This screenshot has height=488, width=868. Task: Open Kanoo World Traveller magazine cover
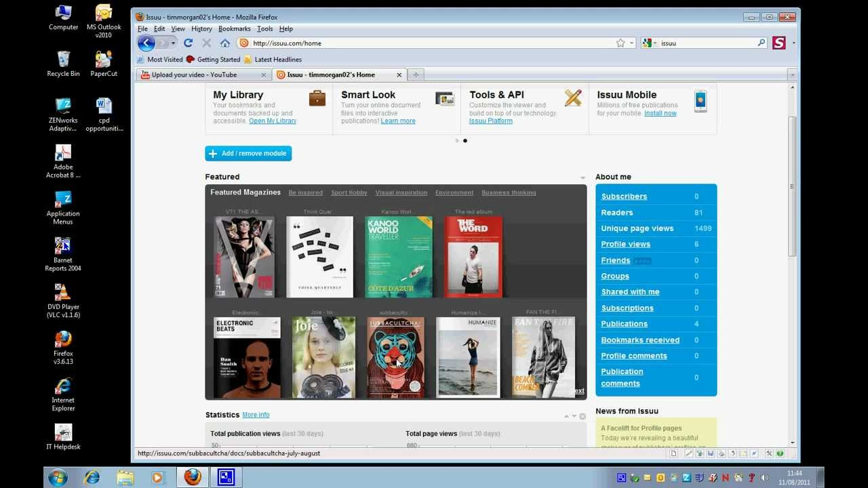pyautogui.click(x=399, y=257)
